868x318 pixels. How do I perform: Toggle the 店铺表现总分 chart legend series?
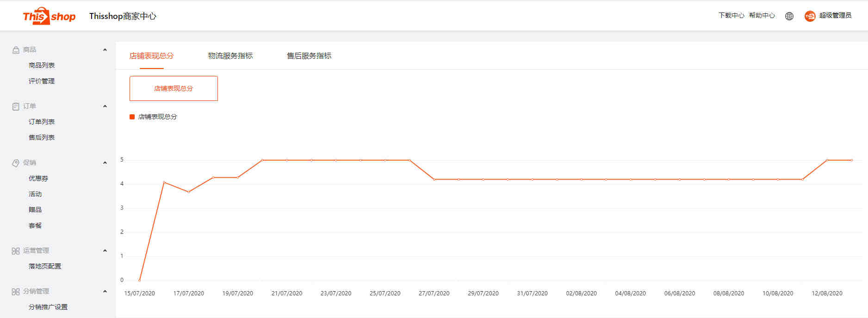coord(153,117)
